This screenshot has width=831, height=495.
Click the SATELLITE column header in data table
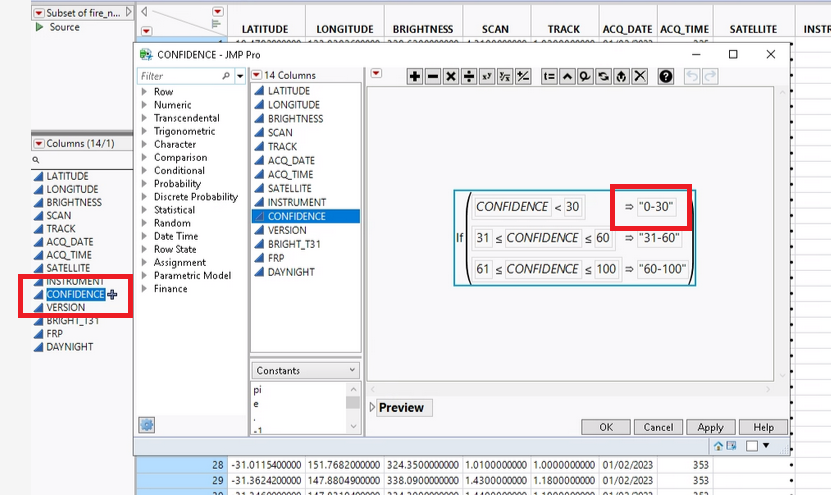pyautogui.click(x=753, y=29)
